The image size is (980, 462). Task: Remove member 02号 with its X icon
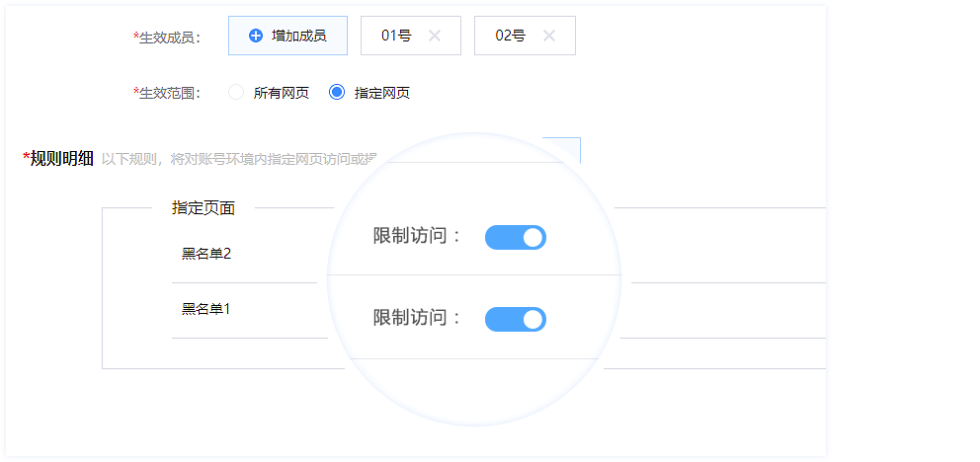coord(549,36)
